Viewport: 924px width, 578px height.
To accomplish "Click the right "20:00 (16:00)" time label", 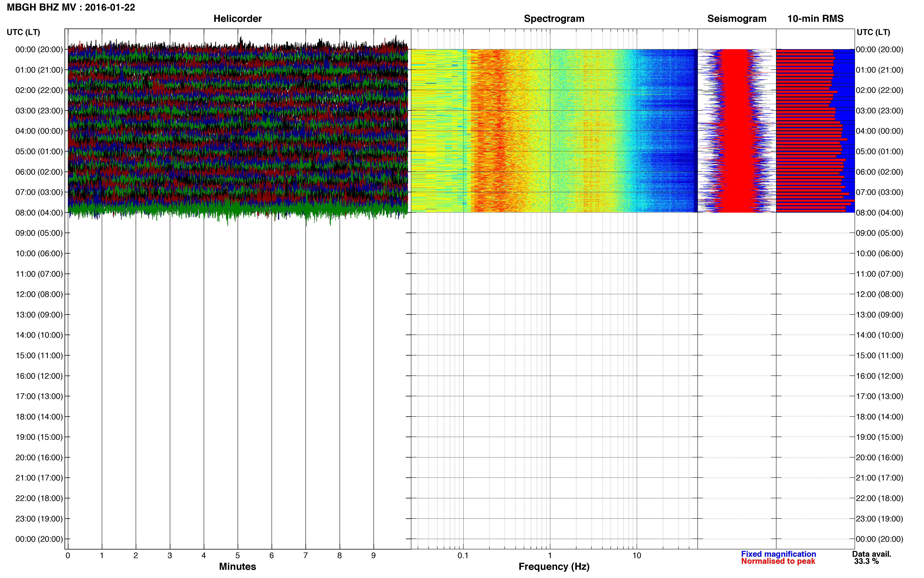I will (879, 457).
